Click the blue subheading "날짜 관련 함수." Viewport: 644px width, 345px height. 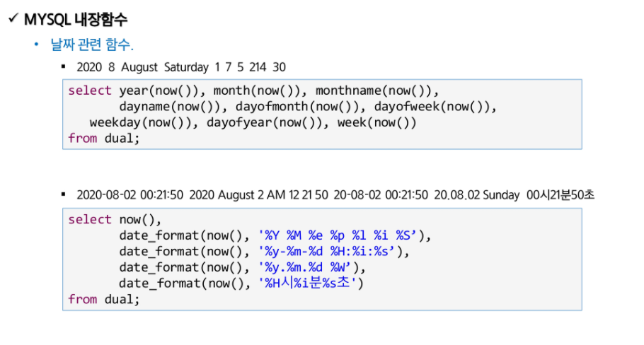pos(92,45)
